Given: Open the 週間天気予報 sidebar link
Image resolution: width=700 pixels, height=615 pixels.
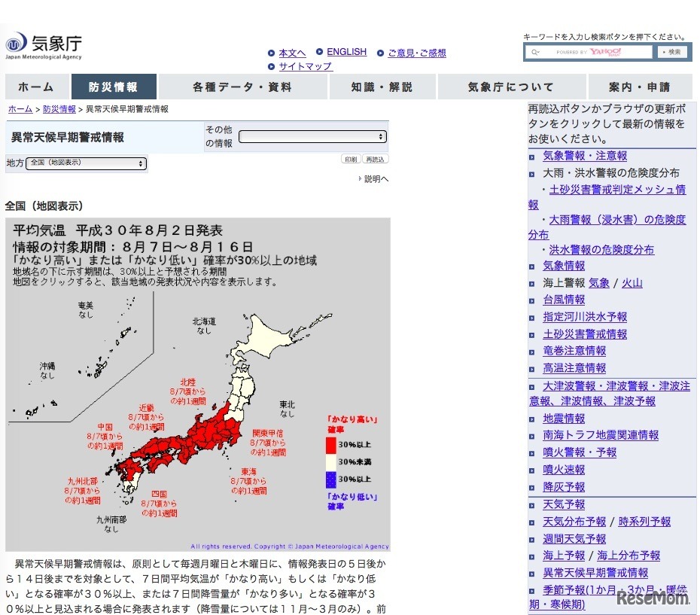Looking at the screenshot, I should coord(574,538).
